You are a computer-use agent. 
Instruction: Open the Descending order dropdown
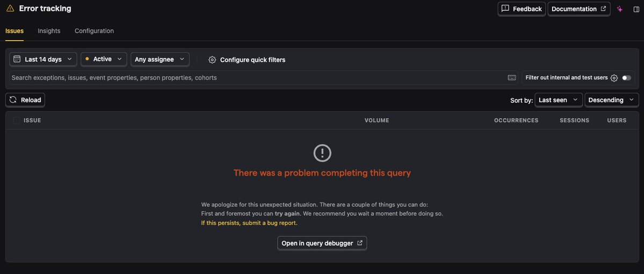[x=611, y=100]
